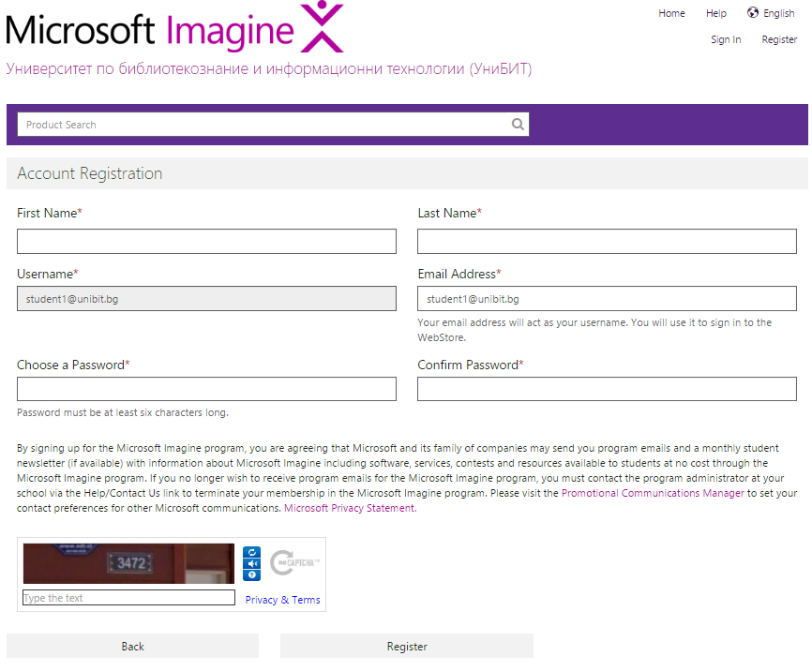Click the CAPTCHA 'Type the text' box
812x671 pixels.
(x=129, y=598)
